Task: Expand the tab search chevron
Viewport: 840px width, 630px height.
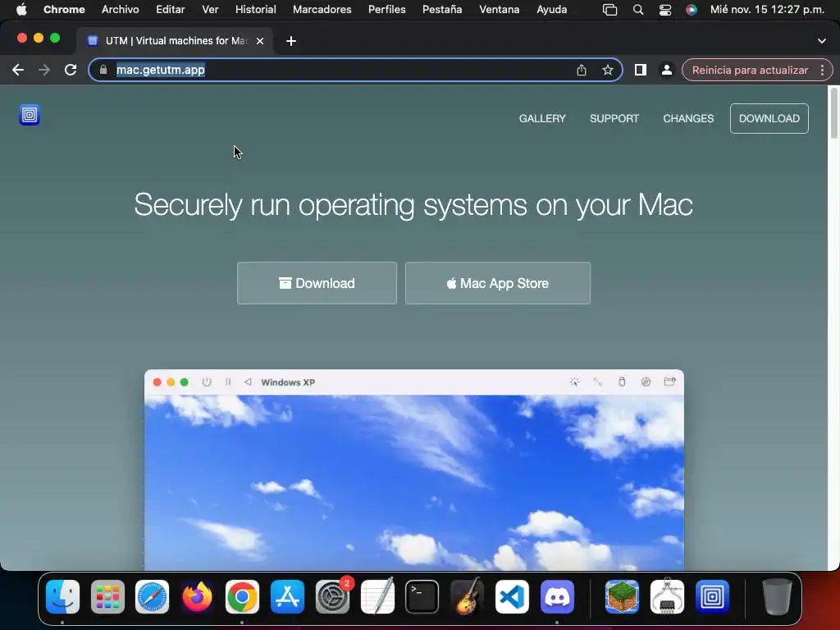Action: tap(822, 41)
